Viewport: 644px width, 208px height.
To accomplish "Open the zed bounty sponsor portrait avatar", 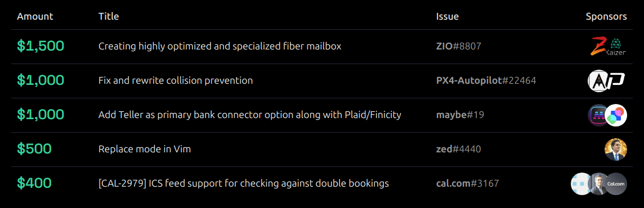I will [616, 150].
